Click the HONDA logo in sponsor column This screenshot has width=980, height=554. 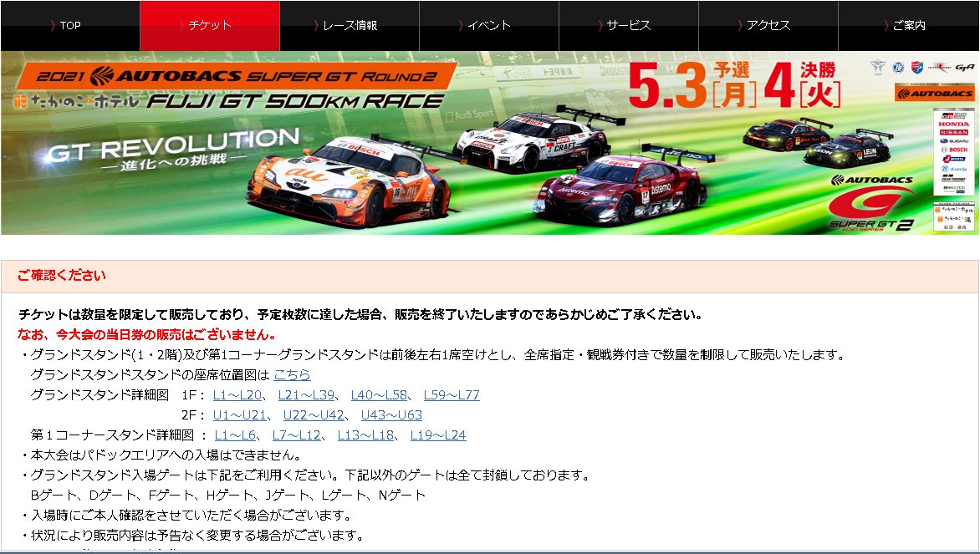954,124
